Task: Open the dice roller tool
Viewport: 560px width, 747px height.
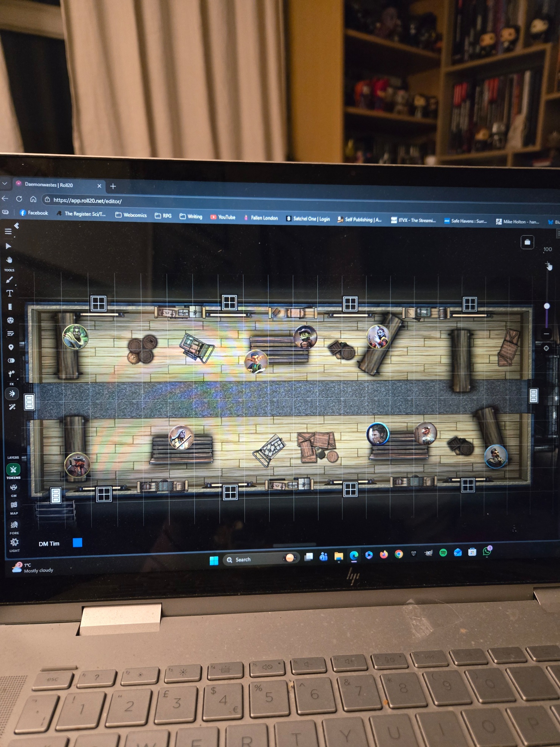Action: click(10, 320)
